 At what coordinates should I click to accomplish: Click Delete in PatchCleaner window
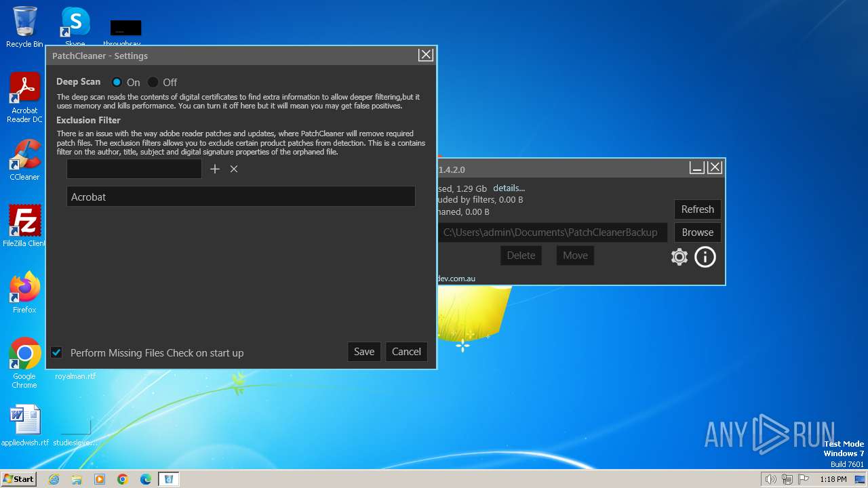[x=521, y=255]
